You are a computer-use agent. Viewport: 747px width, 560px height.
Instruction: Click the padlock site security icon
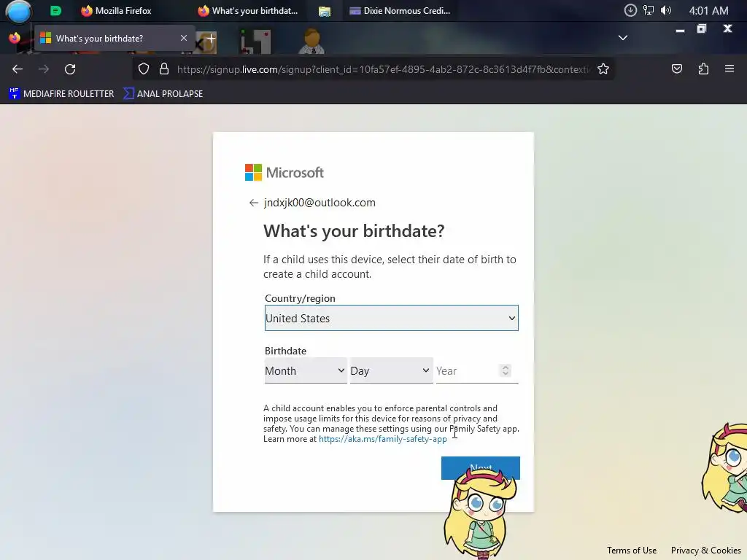coord(164,69)
